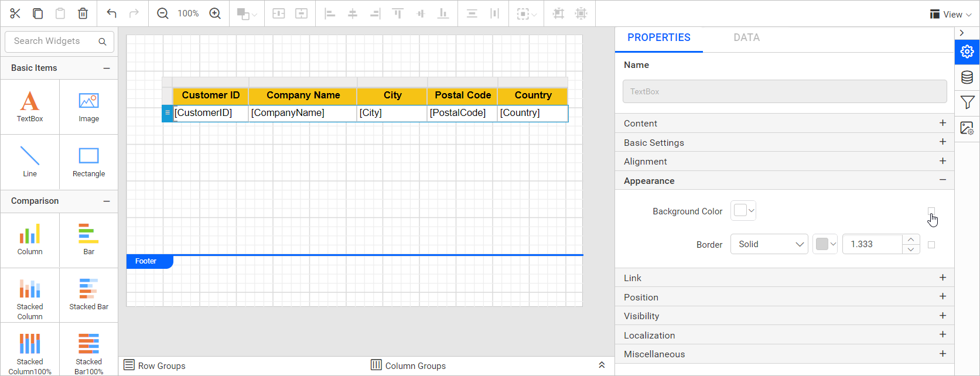Collapse the Appearance section
980x376 pixels.
[x=784, y=180]
